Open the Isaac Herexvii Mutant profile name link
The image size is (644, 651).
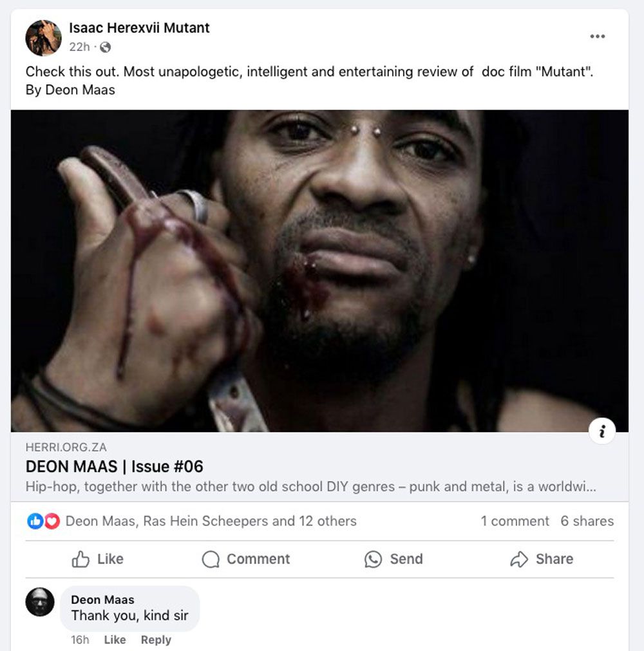point(139,28)
